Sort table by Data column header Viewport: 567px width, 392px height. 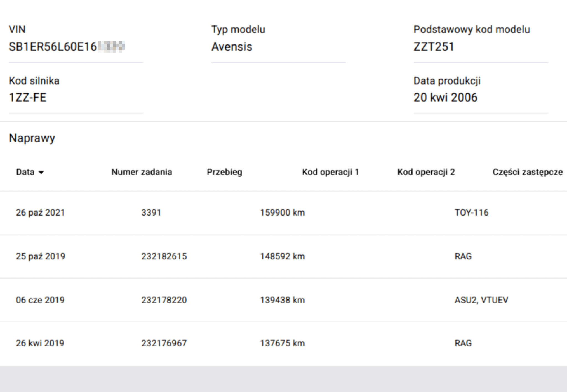coord(25,172)
